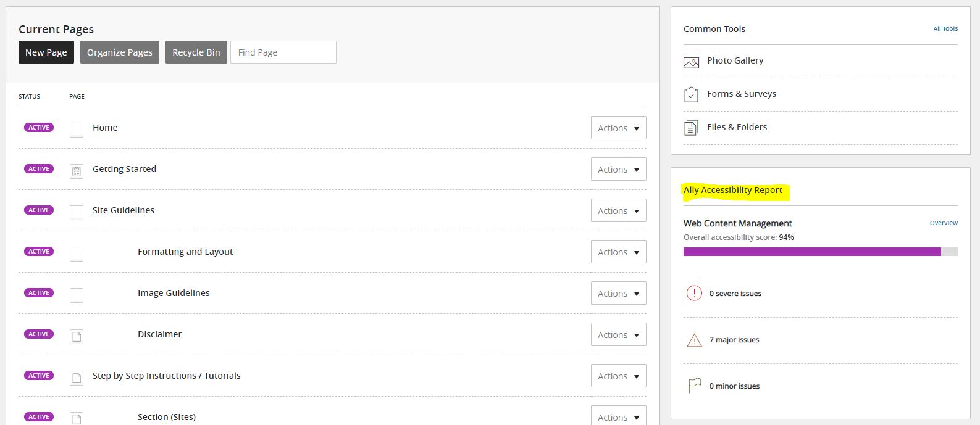Open the Actions dropdown for Home

(x=618, y=128)
